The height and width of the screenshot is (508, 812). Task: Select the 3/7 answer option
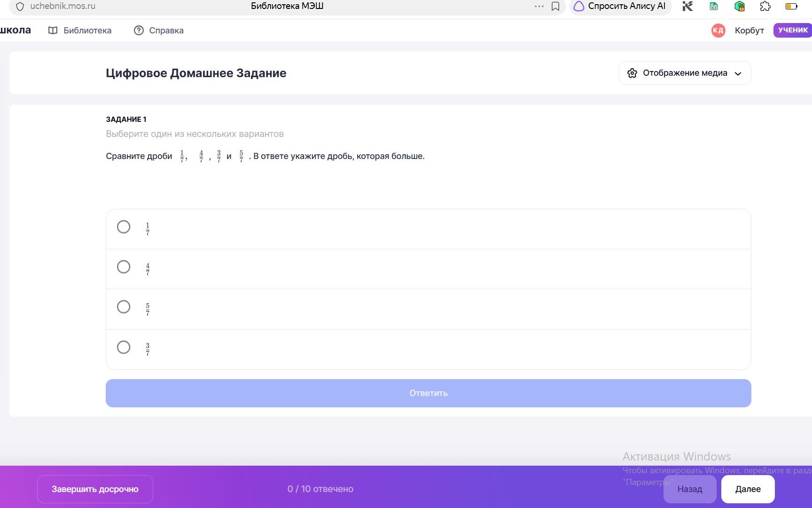(428, 349)
